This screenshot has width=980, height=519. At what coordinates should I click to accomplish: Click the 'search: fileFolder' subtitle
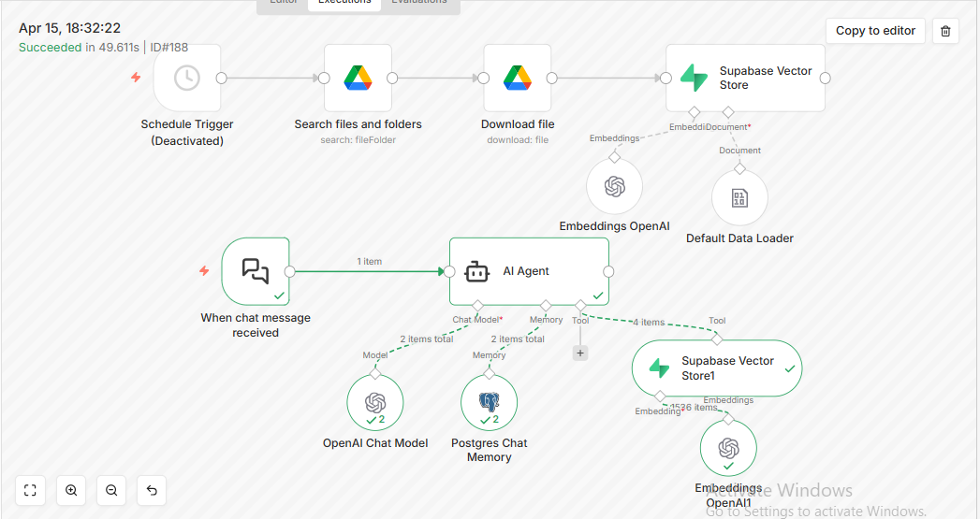pyautogui.click(x=358, y=140)
